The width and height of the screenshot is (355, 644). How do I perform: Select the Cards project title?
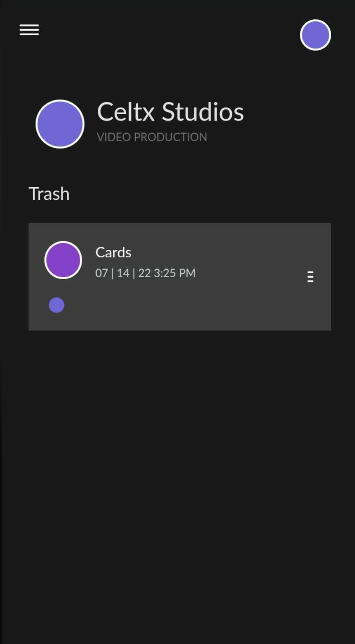tap(113, 252)
